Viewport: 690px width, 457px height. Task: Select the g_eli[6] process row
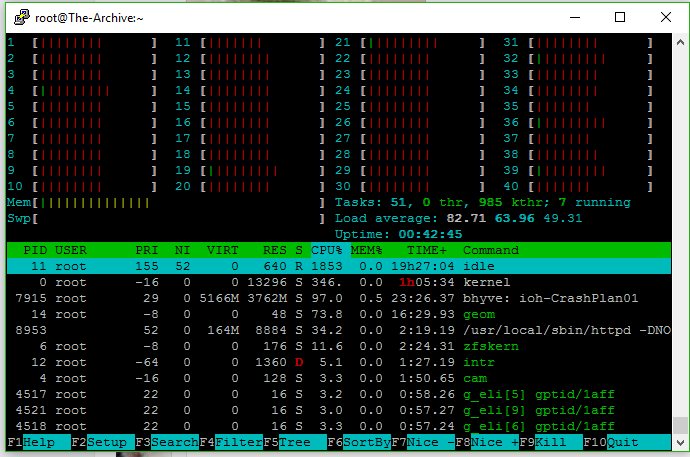(x=339, y=426)
